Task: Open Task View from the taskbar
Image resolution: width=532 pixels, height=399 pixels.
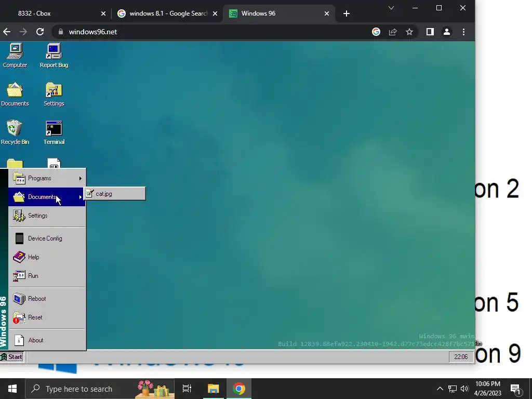Action: [x=187, y=389]
